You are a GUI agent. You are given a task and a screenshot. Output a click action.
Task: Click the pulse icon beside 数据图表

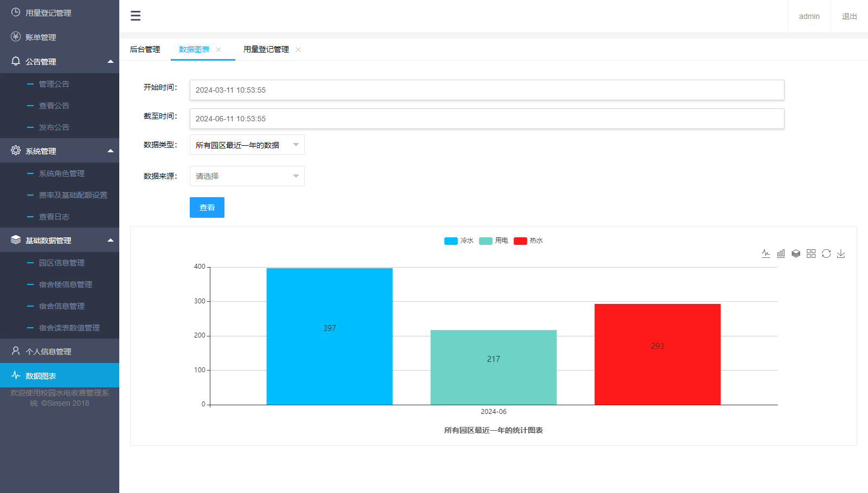(x=16, y=375)
